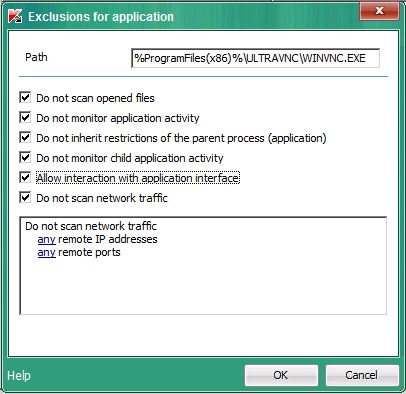The image size is (406, 394).
Task: Close the Exclusions for application dialog
Action: [x=379, y=11]
